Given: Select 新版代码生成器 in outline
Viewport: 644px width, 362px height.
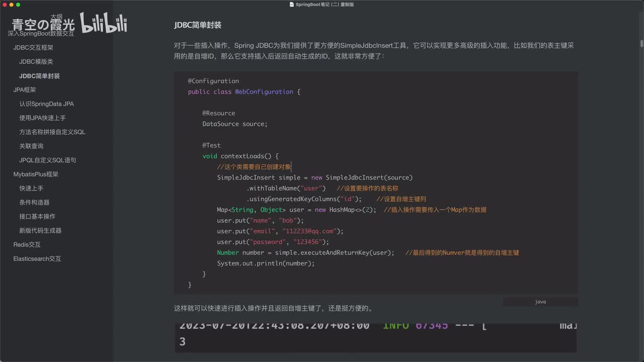Looking at the screenshot, I should 41,231.
